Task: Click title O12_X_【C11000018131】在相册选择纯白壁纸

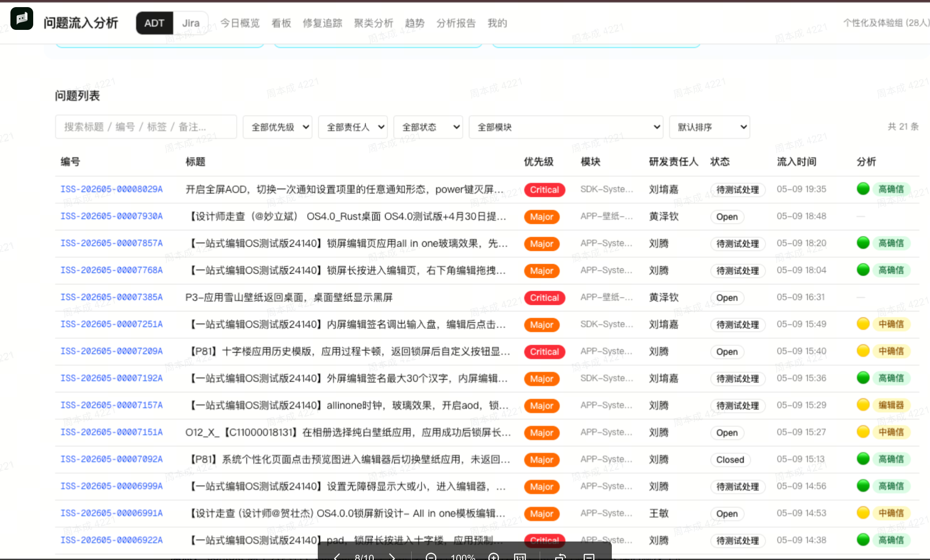Action: pyautogui.click(x=348, y=432)
